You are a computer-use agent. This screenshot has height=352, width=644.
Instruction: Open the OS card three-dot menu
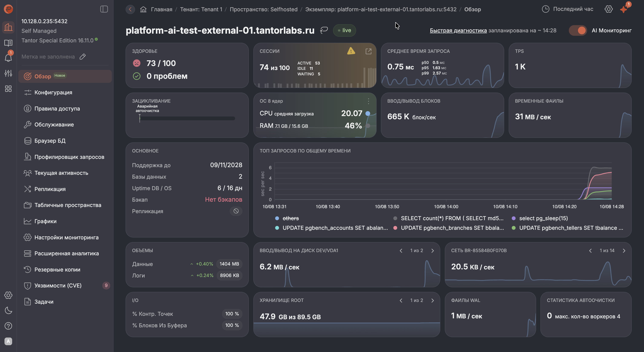click(368, 101)
